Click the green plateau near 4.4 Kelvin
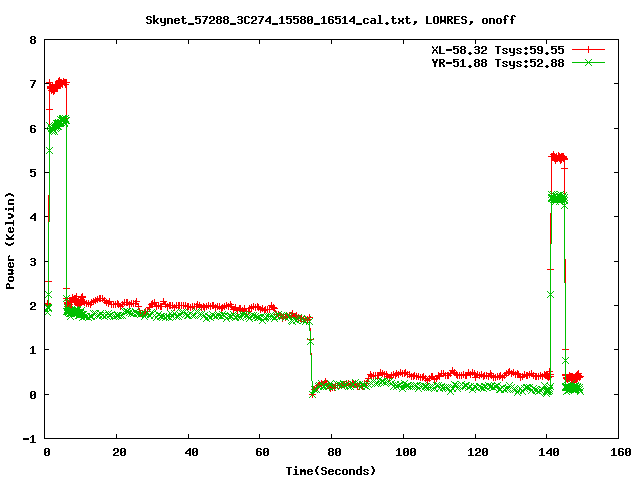 coord(558,198)
